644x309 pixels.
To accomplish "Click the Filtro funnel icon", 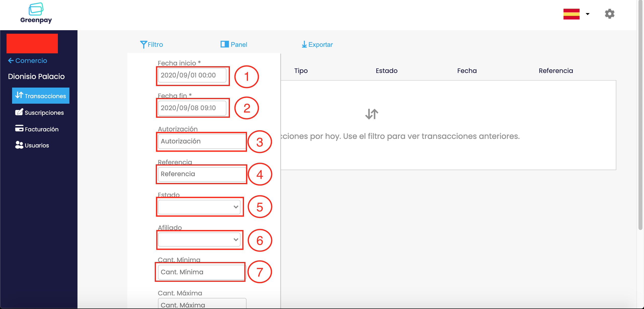I will click(143, 45).
